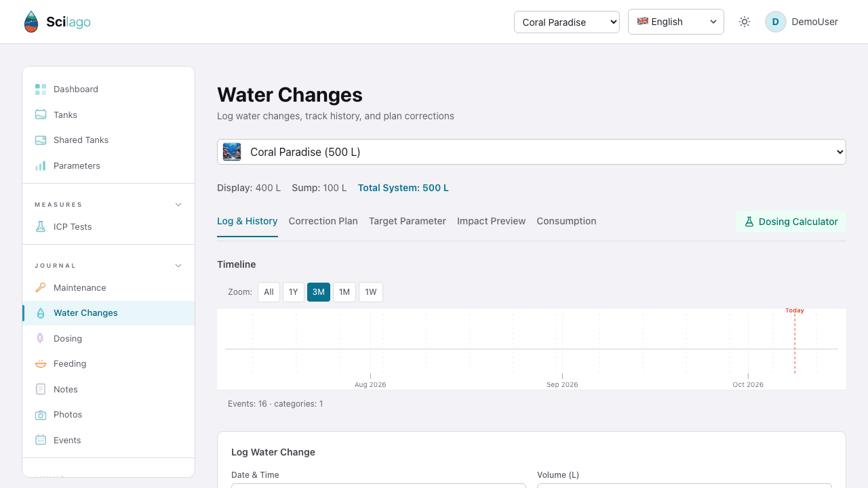Click the Notes document icon
This screenshot has width=868, height=488.
(41, 389)
